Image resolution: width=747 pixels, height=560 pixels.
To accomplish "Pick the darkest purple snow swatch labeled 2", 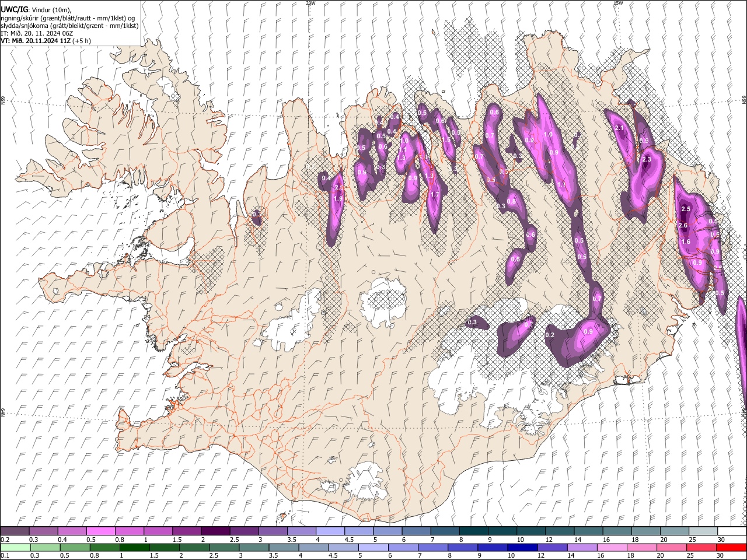I will [x=215, y=531].
